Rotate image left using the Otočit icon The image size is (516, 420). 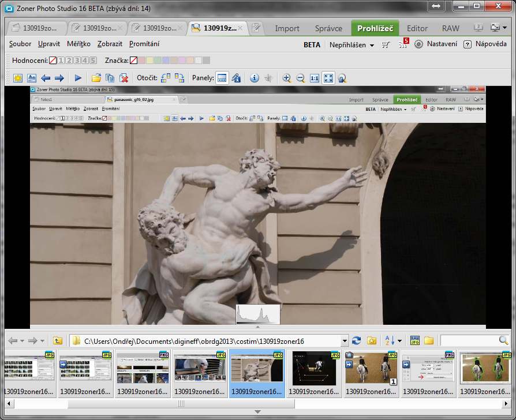click(166, 78)
